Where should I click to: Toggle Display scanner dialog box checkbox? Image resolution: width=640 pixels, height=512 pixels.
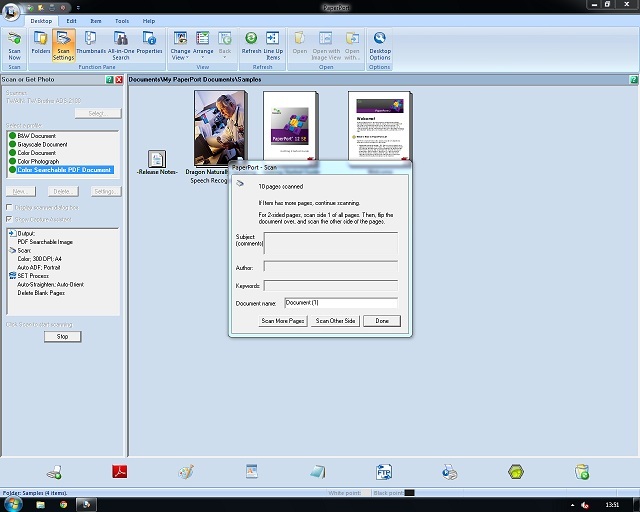pos(9,207)
